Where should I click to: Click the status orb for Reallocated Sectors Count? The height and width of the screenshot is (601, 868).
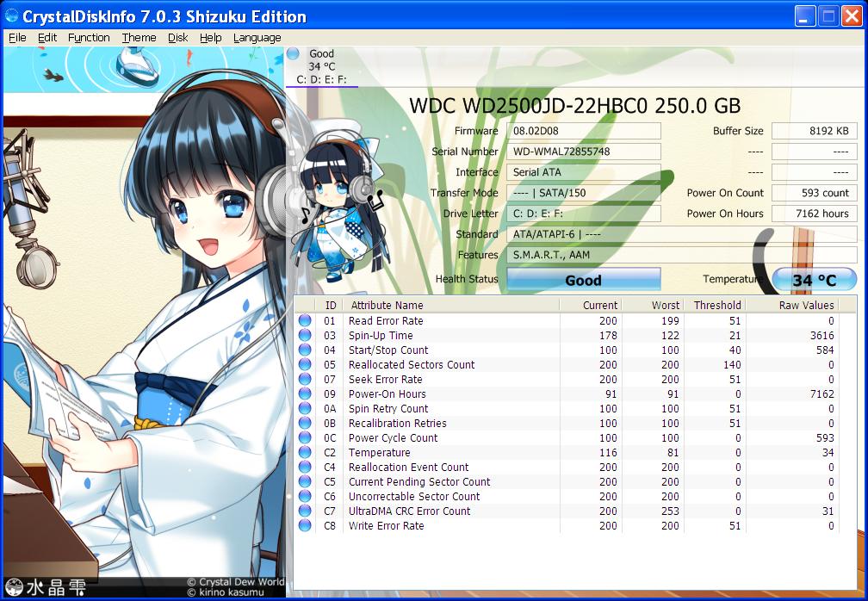pyautogui.click(x=305, y=364)
